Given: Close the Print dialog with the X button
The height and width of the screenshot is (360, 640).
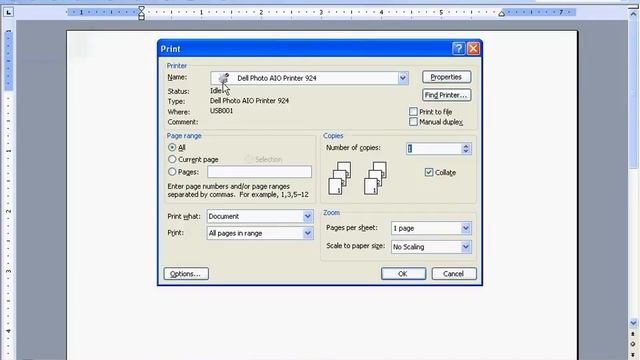Looking at the screenshot, I should coord(473,49).
